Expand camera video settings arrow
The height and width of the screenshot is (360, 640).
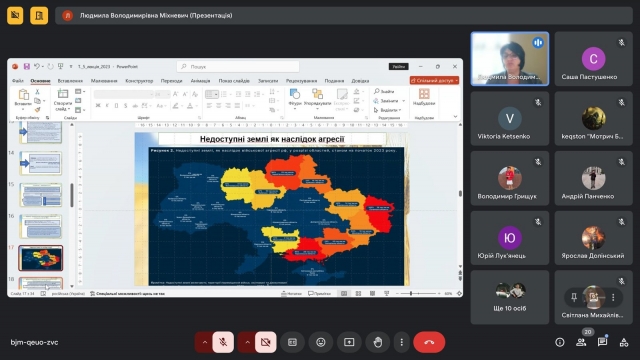click(247, 342)
